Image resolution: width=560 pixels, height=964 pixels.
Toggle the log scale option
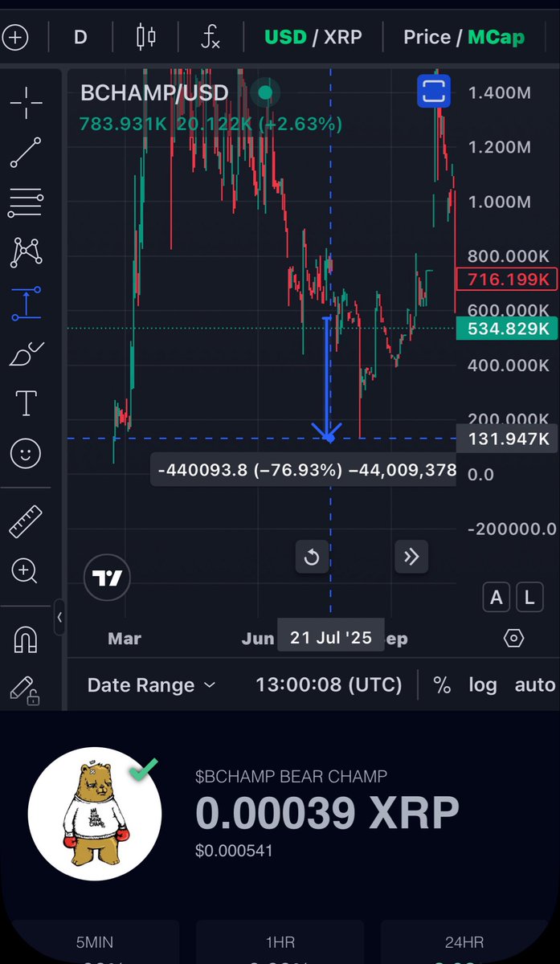(x=483, y=685)
